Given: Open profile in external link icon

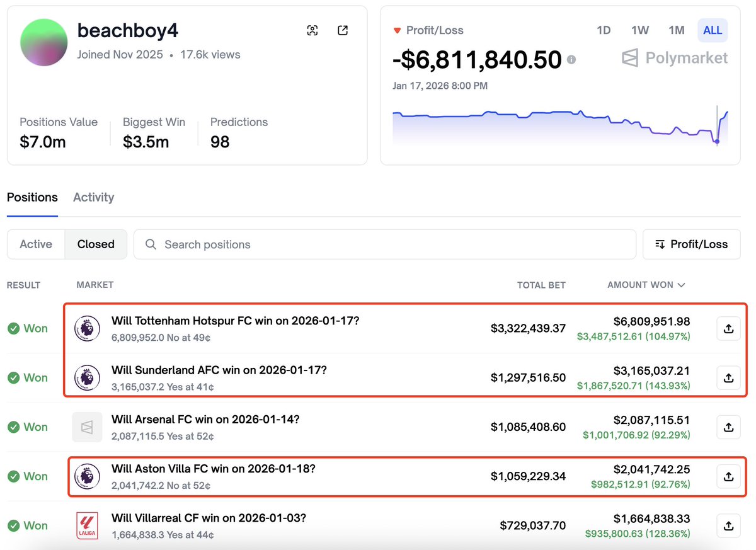Looking at the screenshot, I should pos(343,31).
